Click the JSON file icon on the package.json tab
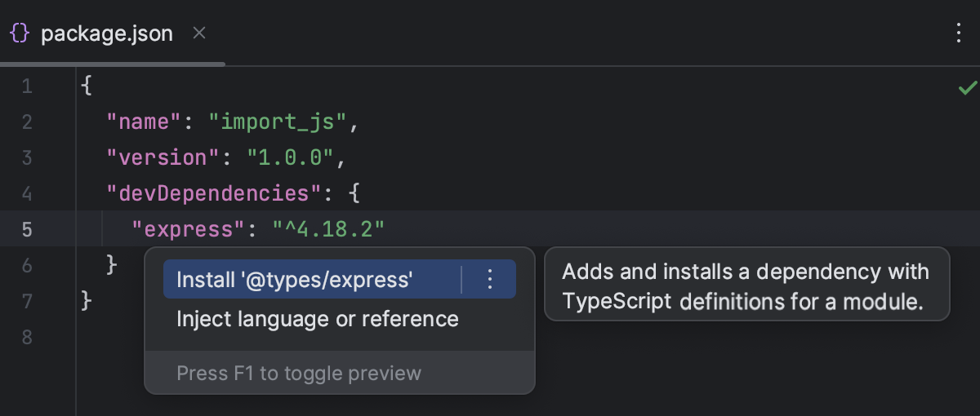This screenshot has width=980, height=416. click(20, 33)
